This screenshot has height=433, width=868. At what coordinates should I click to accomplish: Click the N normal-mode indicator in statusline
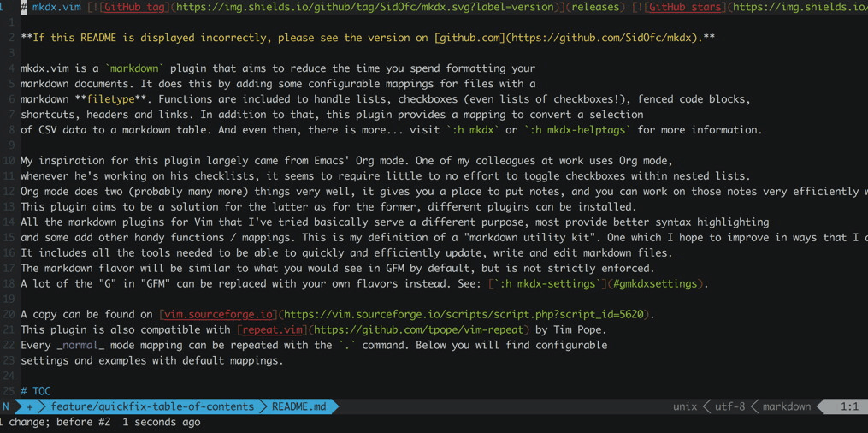pyautogui.click(x=6, y=407)
